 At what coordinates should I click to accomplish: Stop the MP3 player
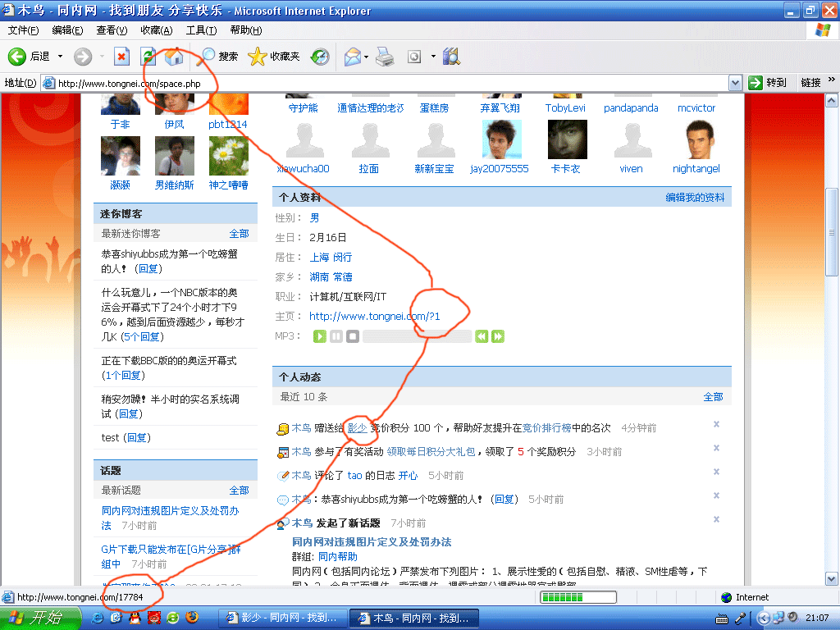pyautogui.click(x=353, y=336)
